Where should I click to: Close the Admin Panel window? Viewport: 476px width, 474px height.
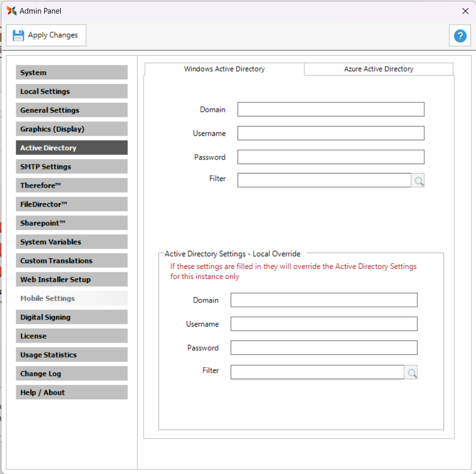click(x=465, y=11)
